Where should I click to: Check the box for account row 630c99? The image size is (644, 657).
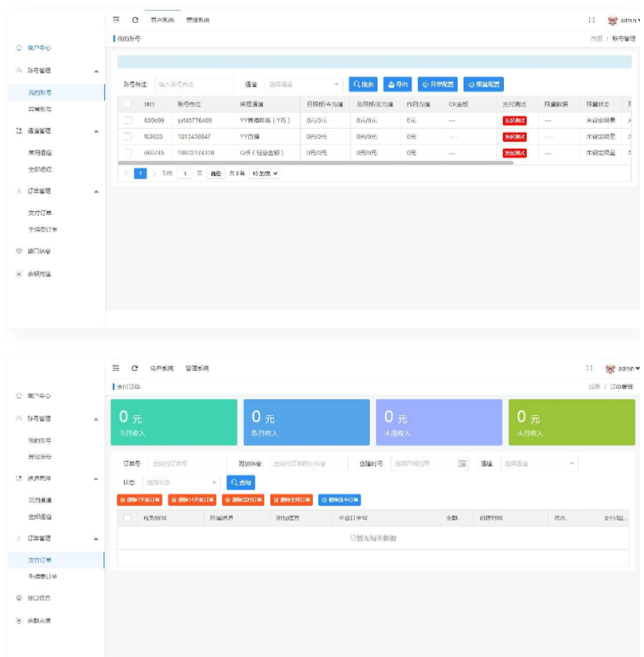[x=127, y=120]
